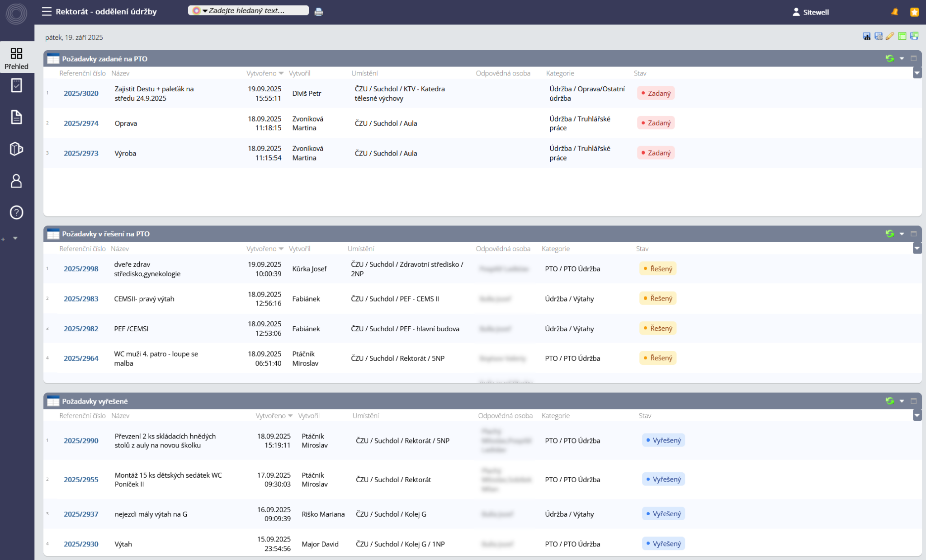Click the yellow pencil edit dashboard icon
926x560 pixels.
tap(890, 36)
